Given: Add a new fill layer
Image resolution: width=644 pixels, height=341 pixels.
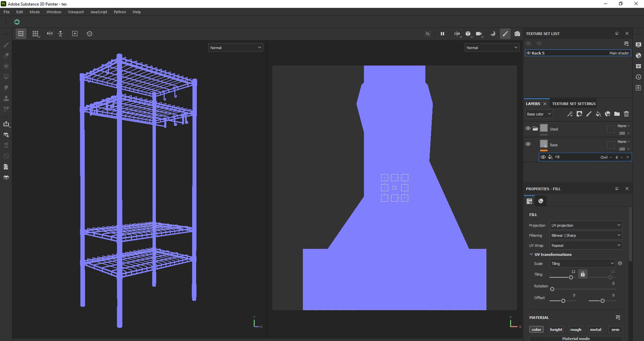Looking at the screenshot, I should point(598,114).
